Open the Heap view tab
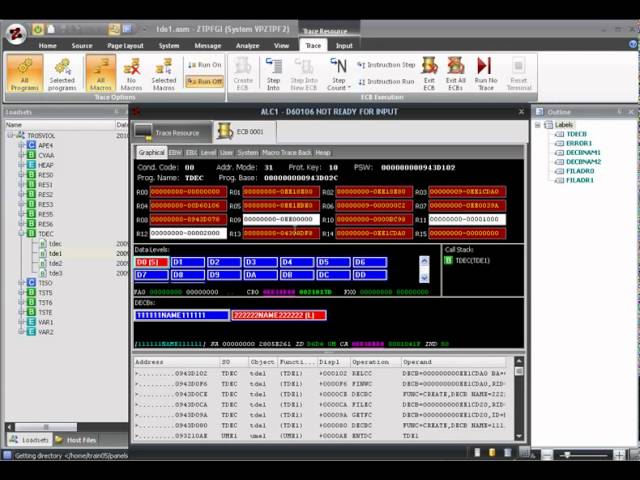640x480 pixels. (x=323, y=153)
